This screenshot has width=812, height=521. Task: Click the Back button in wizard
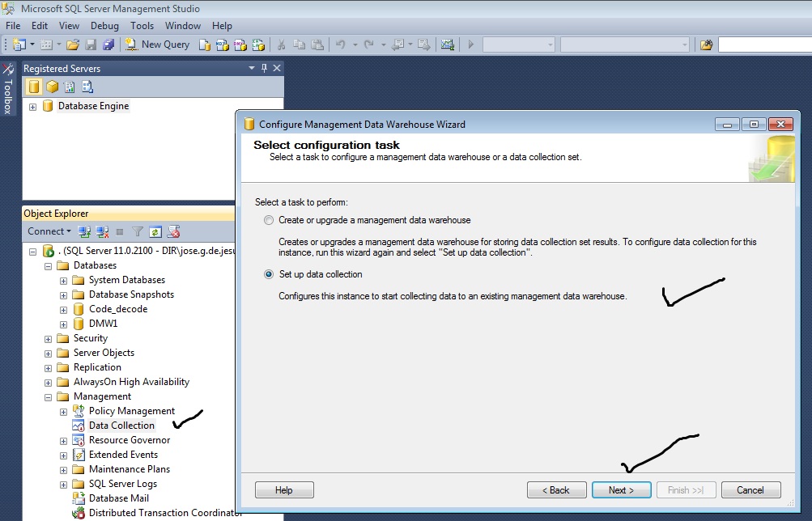click(557, 490)
